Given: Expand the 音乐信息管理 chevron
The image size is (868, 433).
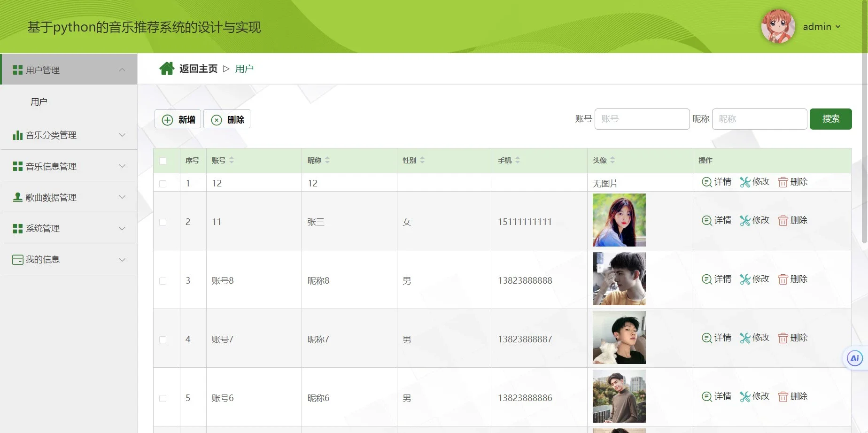Looking at the screenshot, I should point(122,166).
